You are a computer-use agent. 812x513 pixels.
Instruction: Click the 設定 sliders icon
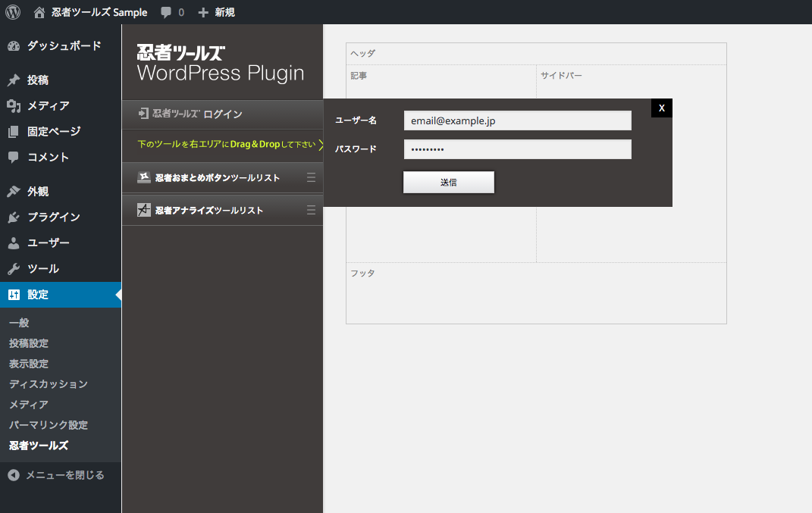(x=14, y=295)
